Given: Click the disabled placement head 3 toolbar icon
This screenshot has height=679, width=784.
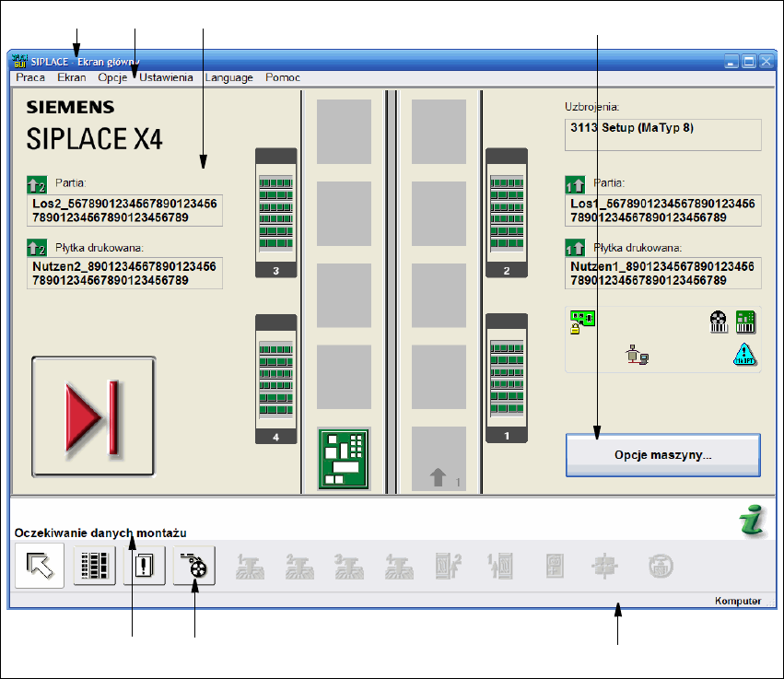Looking at the screenshot, I should click(x=349, y=566).
